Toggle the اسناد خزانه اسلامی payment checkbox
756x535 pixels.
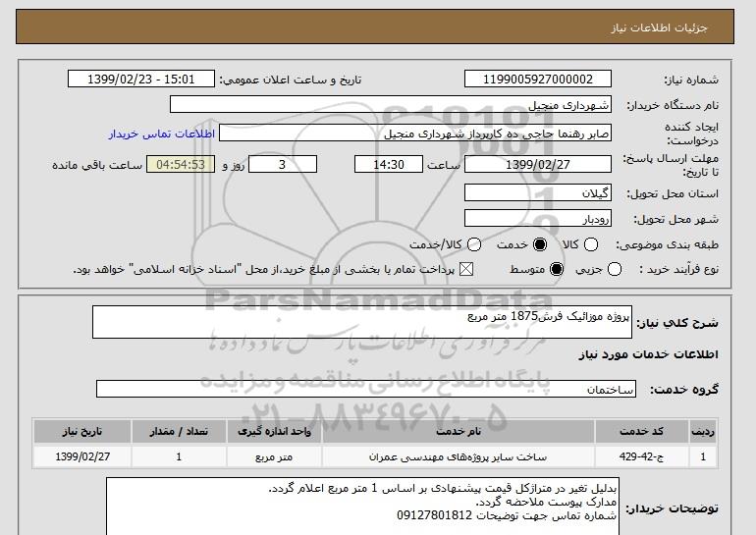point(466,269)
